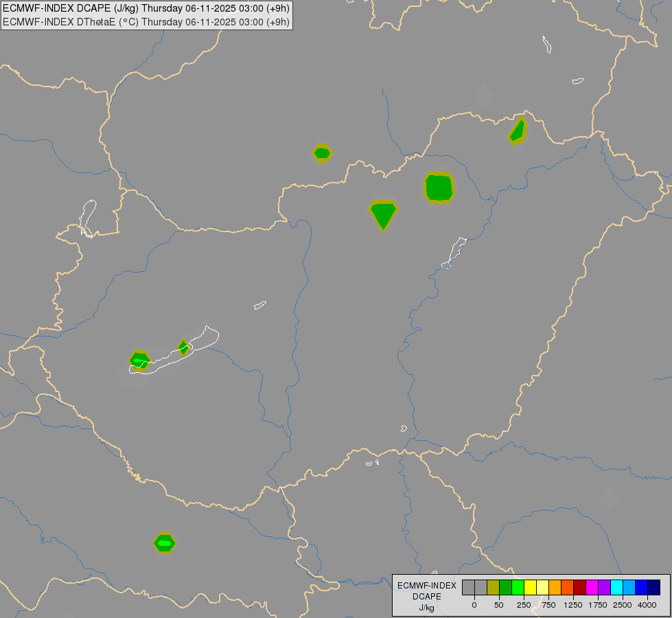Click the legend value 4000
Image resolution: width=672 pixels, height=618 pixels.
[647, 605]
